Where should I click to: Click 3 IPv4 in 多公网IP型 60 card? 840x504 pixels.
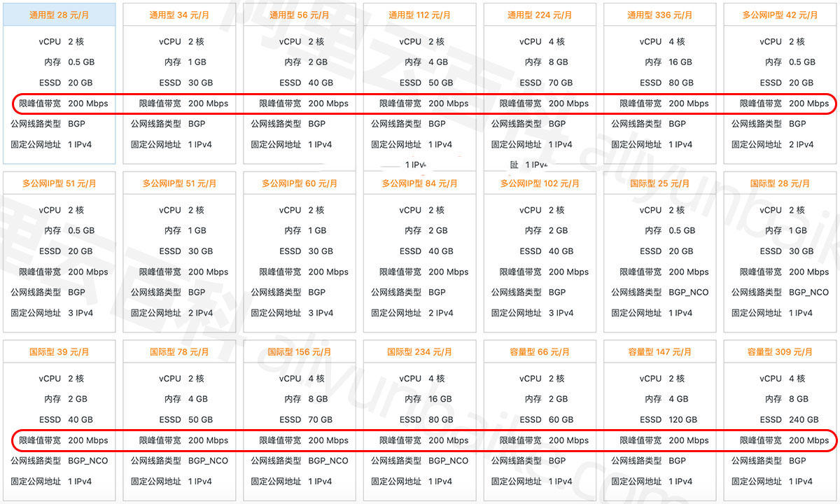[x=321, y=314]
